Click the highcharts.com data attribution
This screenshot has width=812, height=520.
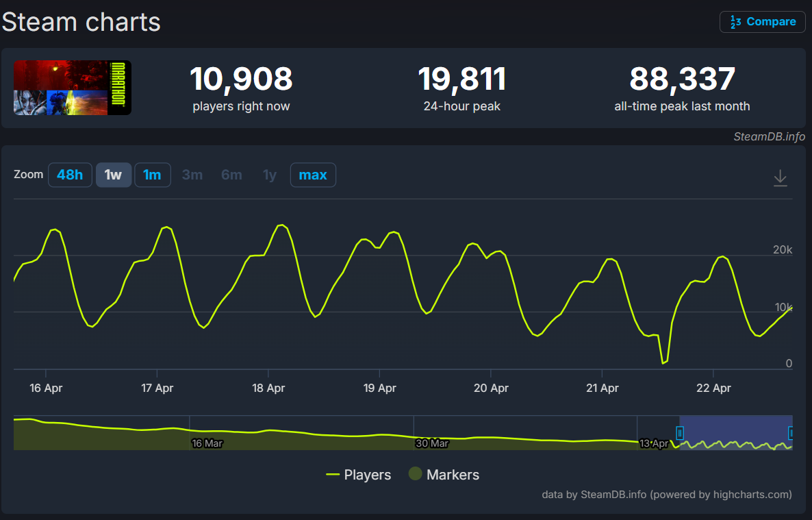[666, 494]
